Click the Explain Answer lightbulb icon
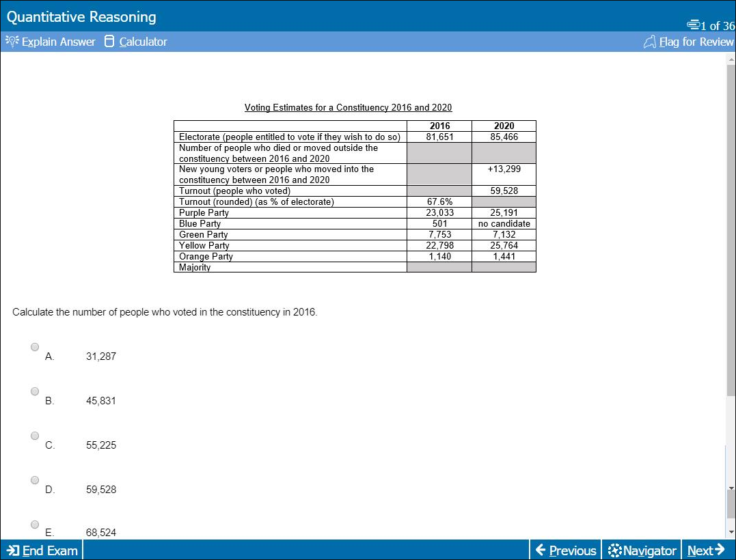 click(x=12, y=41)
